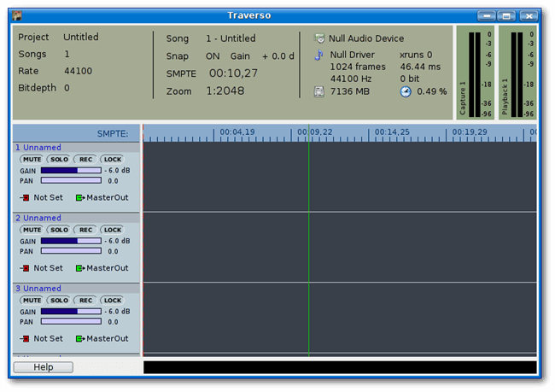Click the Null Driver music note icon
Image resolution: width=555 pixels, height=392 pixels.
pos(319,55)
